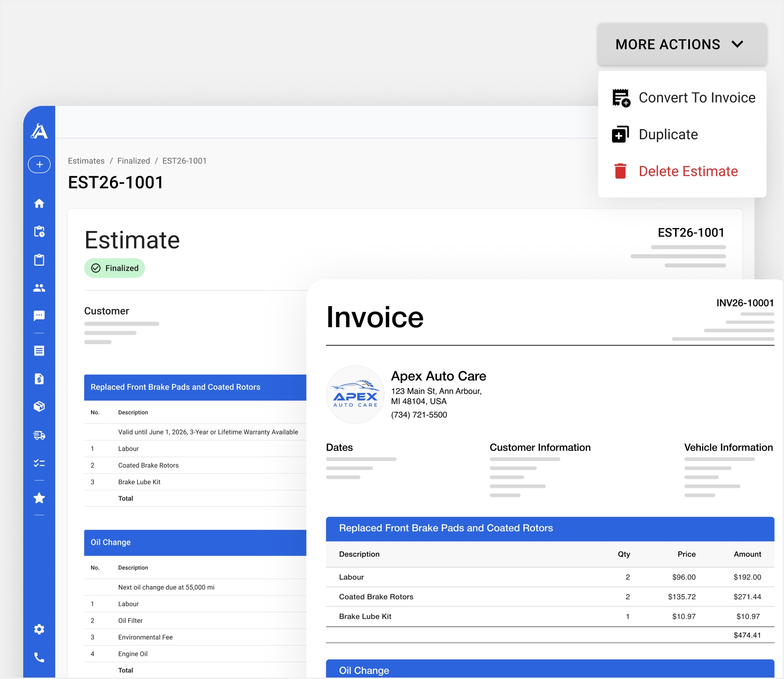Image resolution: width=784 pixels, height=679 pixels.
Task: Click the Vehicle Information heading on invoice
Action: pos(728,448)
